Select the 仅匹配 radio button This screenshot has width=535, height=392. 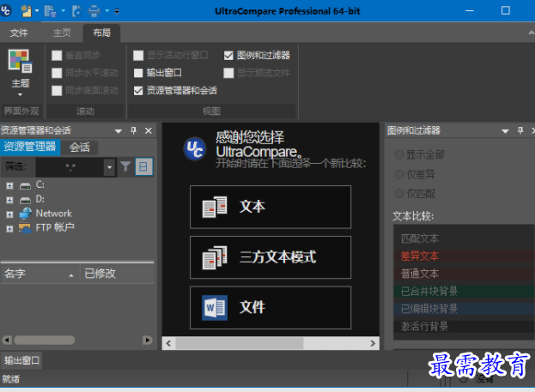[x=399, y=194]
